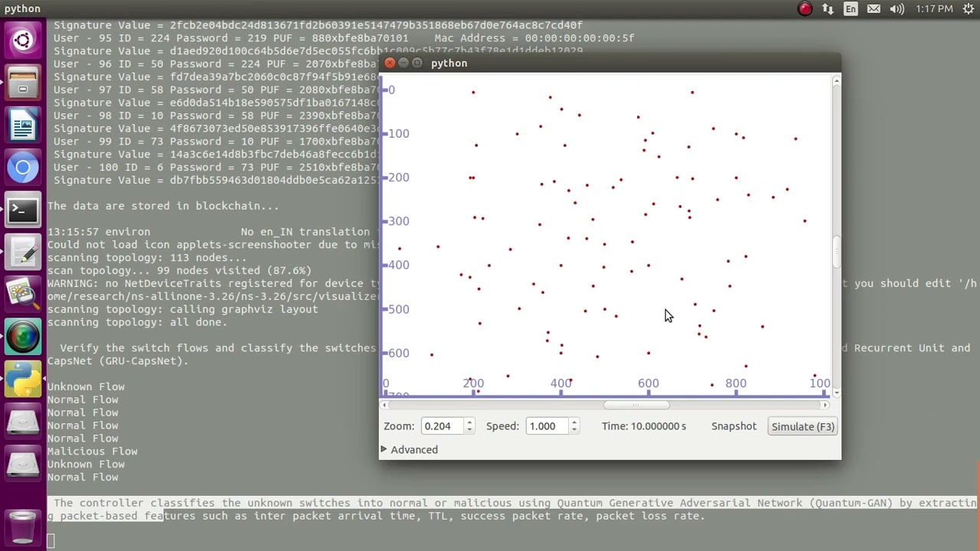Take a Snapshot of the topology
Screen dimensions: 980x551
coord(733,426)
